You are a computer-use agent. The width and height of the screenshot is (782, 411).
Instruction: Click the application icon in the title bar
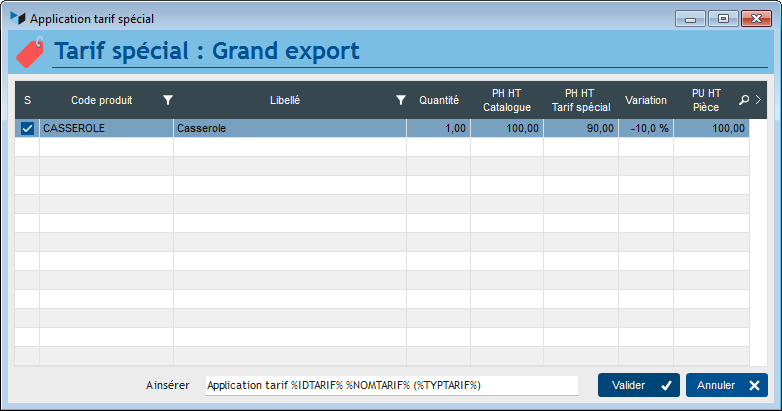17,18
